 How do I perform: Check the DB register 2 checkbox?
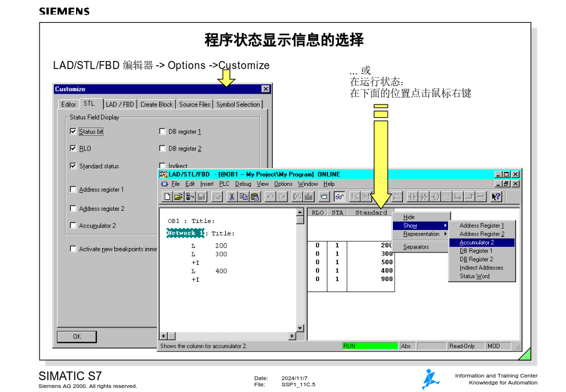tap(163, 148)
